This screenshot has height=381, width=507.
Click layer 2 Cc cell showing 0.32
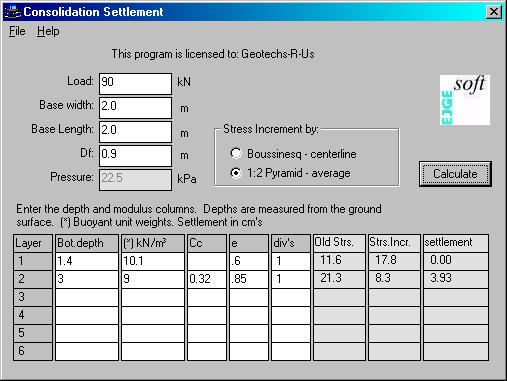tap(207, 279)
